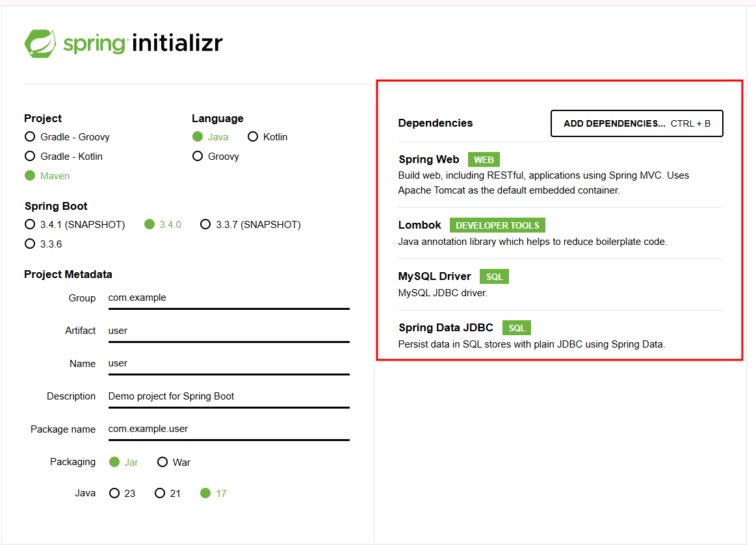Click the Artifact input field
Image resolution: width=756 pixels, height=545 pixels.
click(x=229, y=331)
